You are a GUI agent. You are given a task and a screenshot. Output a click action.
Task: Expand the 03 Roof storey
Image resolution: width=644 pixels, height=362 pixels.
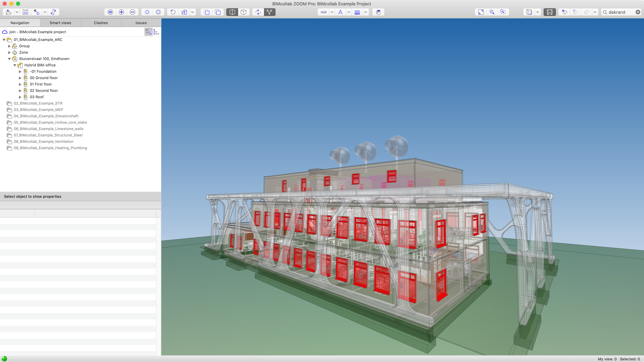tap(20, 97)
